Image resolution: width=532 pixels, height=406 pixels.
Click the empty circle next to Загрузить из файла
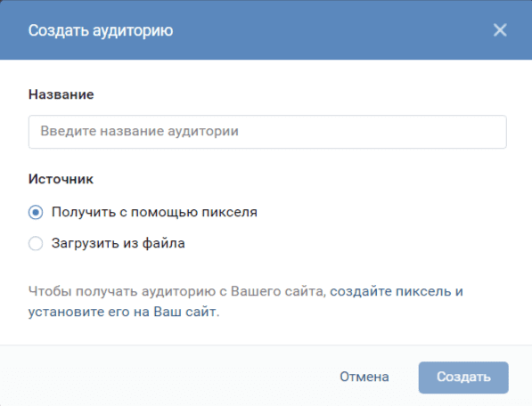[x=36, y=243]
